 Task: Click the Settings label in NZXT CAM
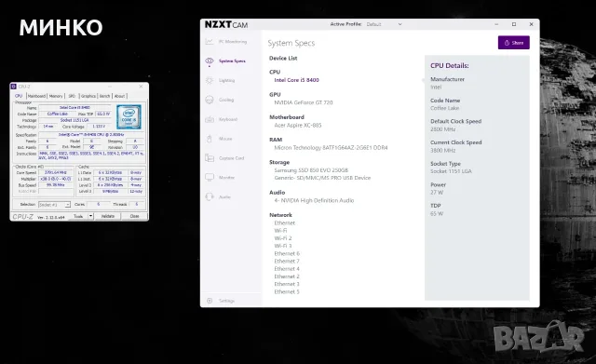pyautogui.click(x=226, y=301)
